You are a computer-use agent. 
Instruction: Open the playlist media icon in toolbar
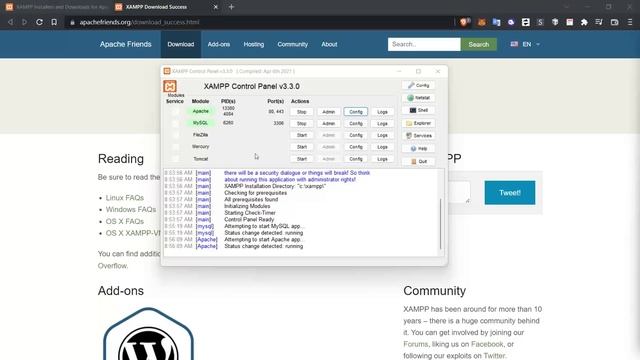599,22
